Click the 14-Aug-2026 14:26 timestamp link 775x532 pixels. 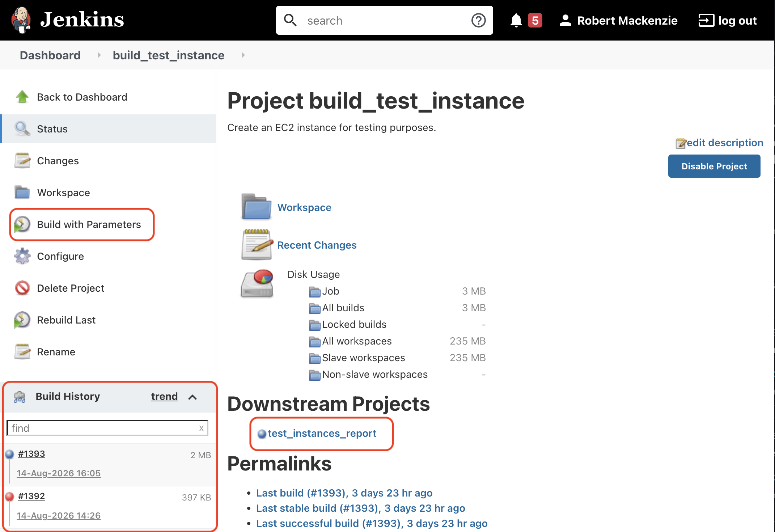[x=59, y=515]
